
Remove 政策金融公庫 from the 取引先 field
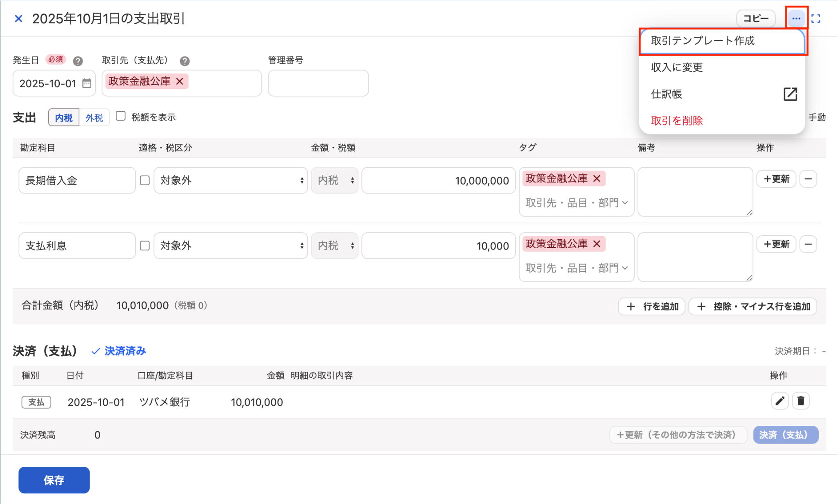(x=180, y=81)
